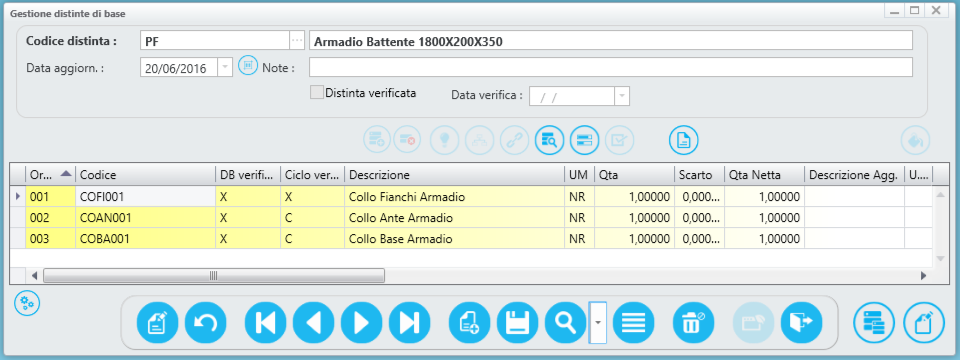Open the Data verifica date dropdown
The image size is (960, 360).
tap(622, 96)
